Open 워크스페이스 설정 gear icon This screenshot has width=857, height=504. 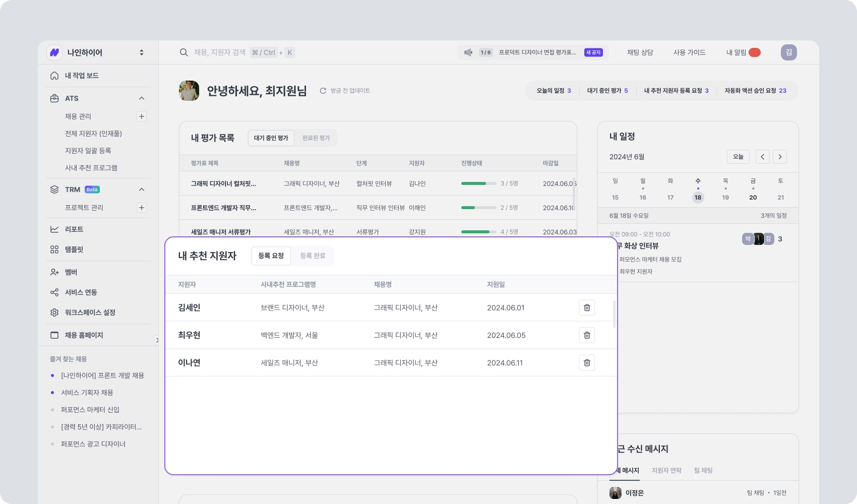[x=54, y=312]
